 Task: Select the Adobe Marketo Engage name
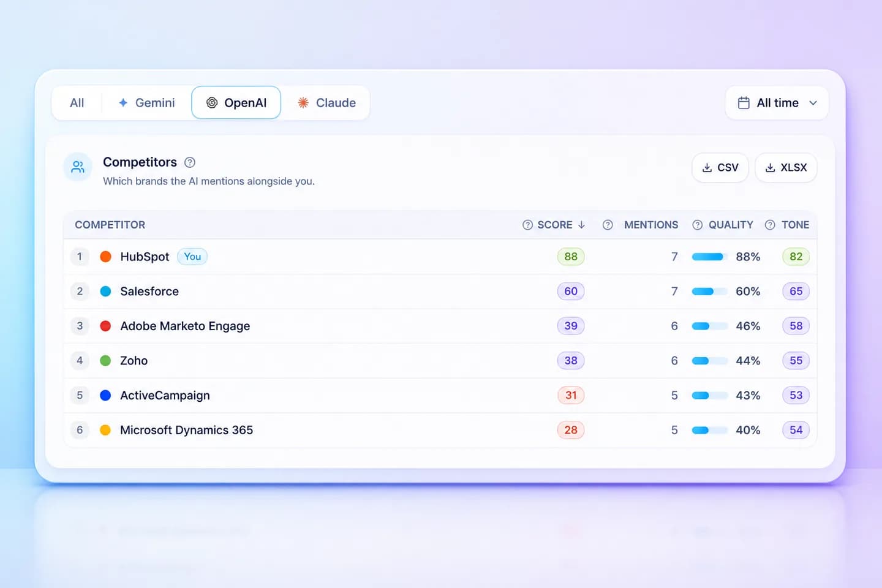click(x=185, y=326)
